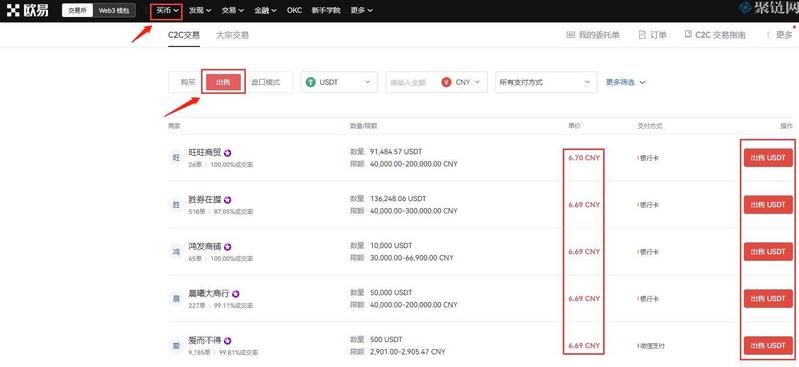The image size is (799, 367).
Task: Click the 胜券在握 merchant avatar
Action: (176, 205)
